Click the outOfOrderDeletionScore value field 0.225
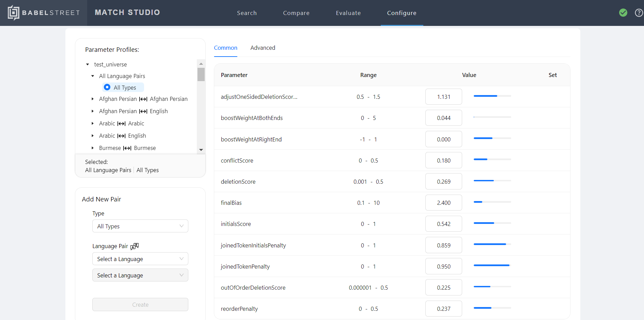The width and height of the screenshot is (644, 320). click(x=444, y=287)
